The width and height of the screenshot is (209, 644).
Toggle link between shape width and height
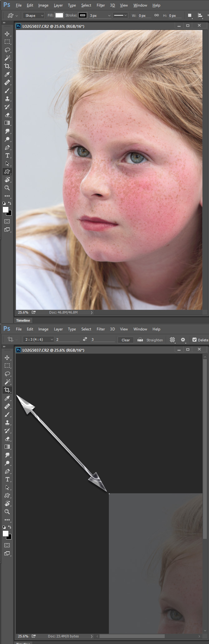157,15
